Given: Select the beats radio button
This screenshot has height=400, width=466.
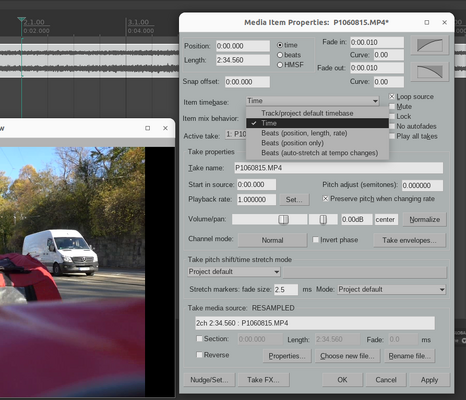Looking at the screenshot, I should point(280,55).
